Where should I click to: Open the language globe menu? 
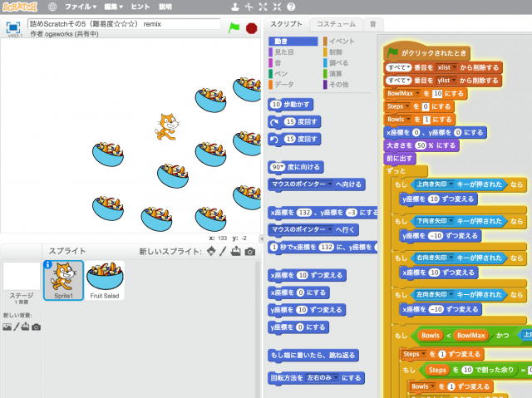52,7
